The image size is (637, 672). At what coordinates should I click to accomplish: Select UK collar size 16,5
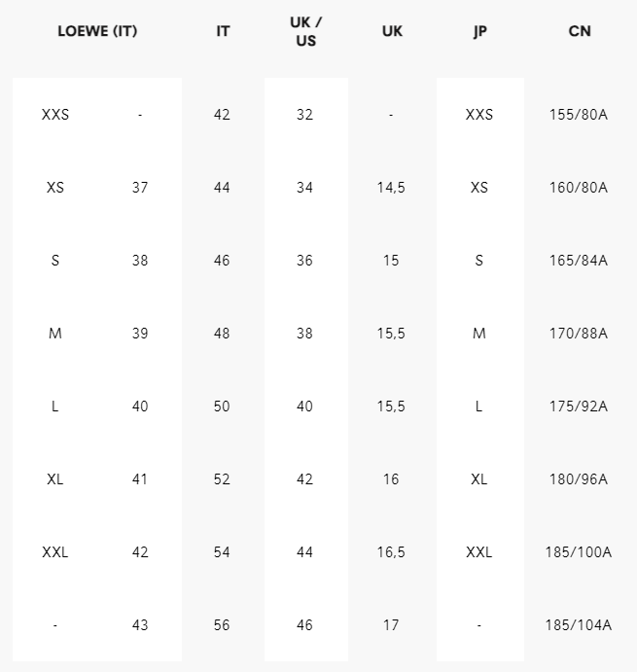pyautogui.click(x=391, y=552)
